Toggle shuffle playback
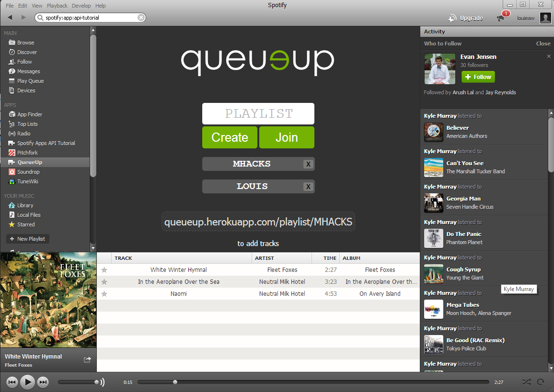The width and height of the screenshot is (554, 392). [526, 382]
